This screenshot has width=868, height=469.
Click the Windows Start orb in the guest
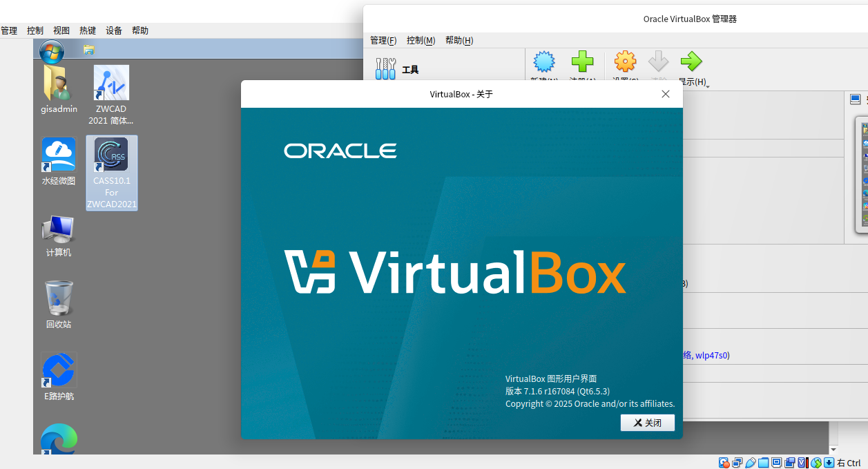pyautogui.click(x=52, y=52)
